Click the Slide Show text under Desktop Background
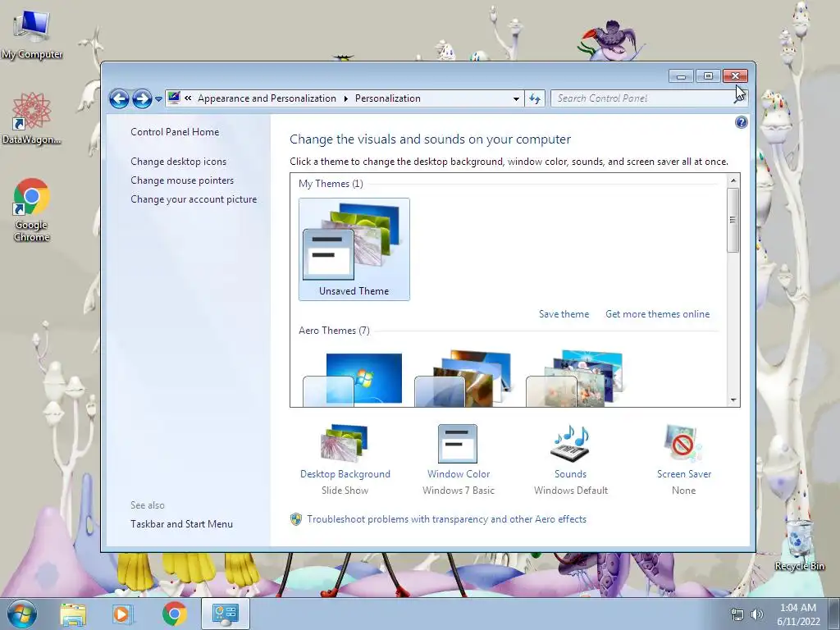Viewport: 840px width, 630px height. 345,491
